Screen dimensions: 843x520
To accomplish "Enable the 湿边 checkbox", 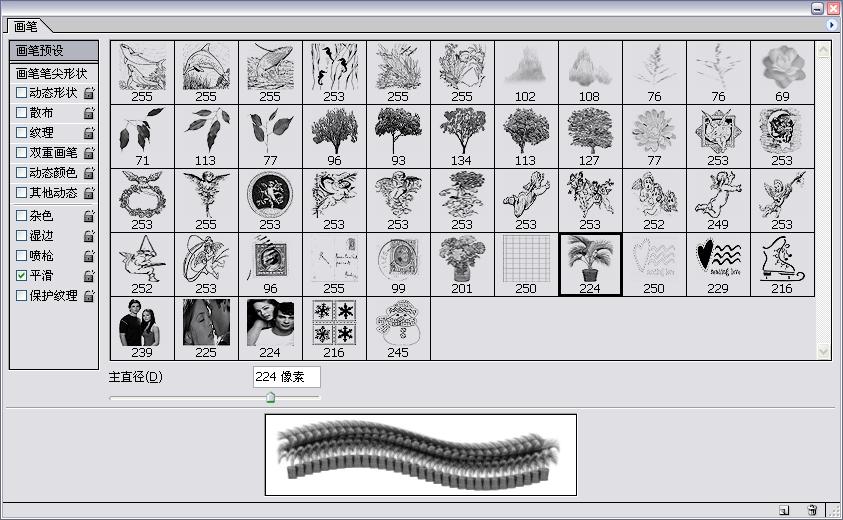I will tap(22, 236).
